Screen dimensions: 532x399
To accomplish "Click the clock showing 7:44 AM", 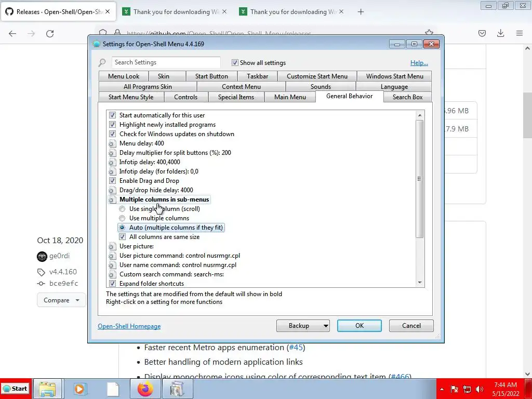I will point(505,385).
